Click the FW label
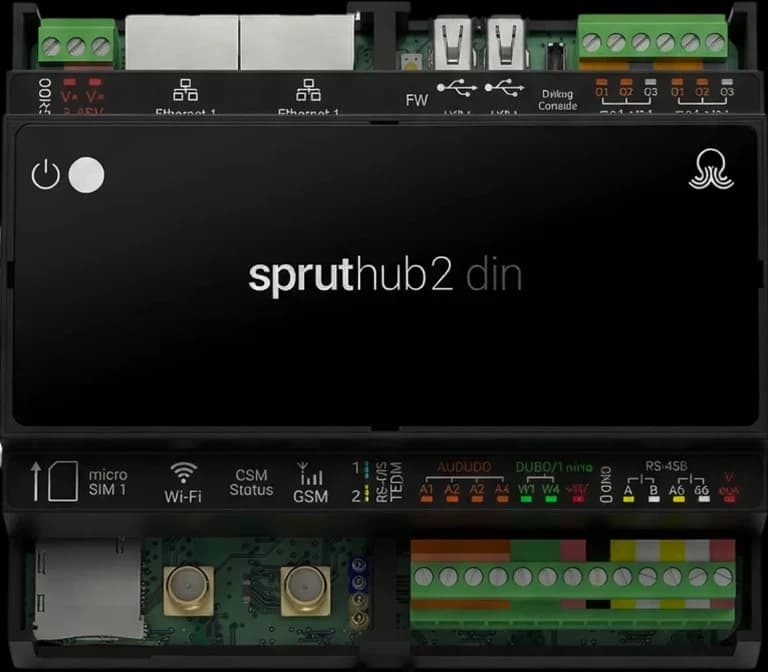 [x=417, y=100]
